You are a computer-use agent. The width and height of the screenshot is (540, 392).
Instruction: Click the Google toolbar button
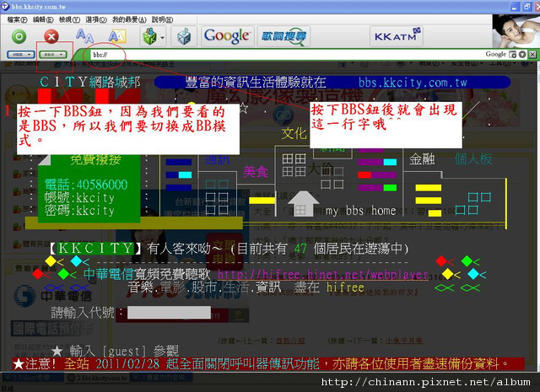227,35
